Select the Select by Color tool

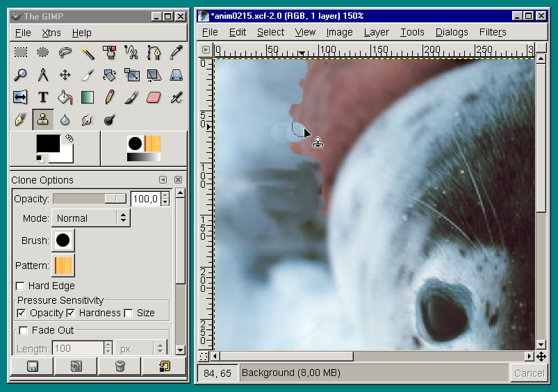tap(110, 53)
